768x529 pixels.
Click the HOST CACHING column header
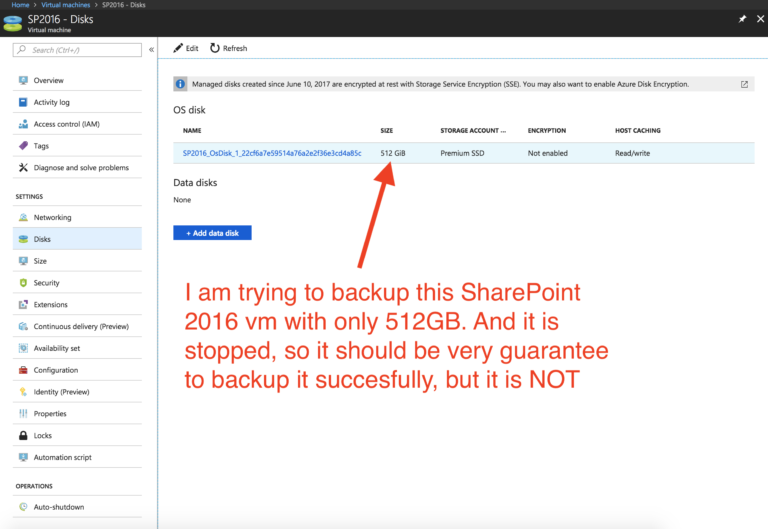pyautogui.click(x=638, y=130)
